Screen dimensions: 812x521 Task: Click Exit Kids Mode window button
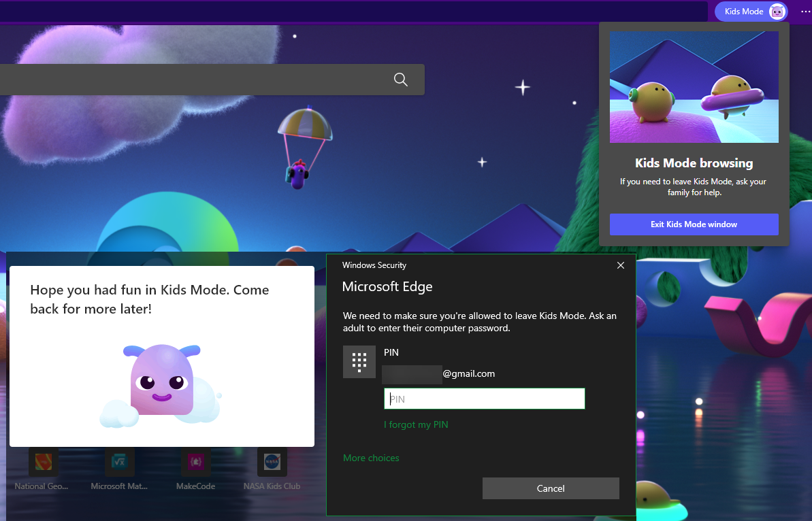click(x=694, y=224)
